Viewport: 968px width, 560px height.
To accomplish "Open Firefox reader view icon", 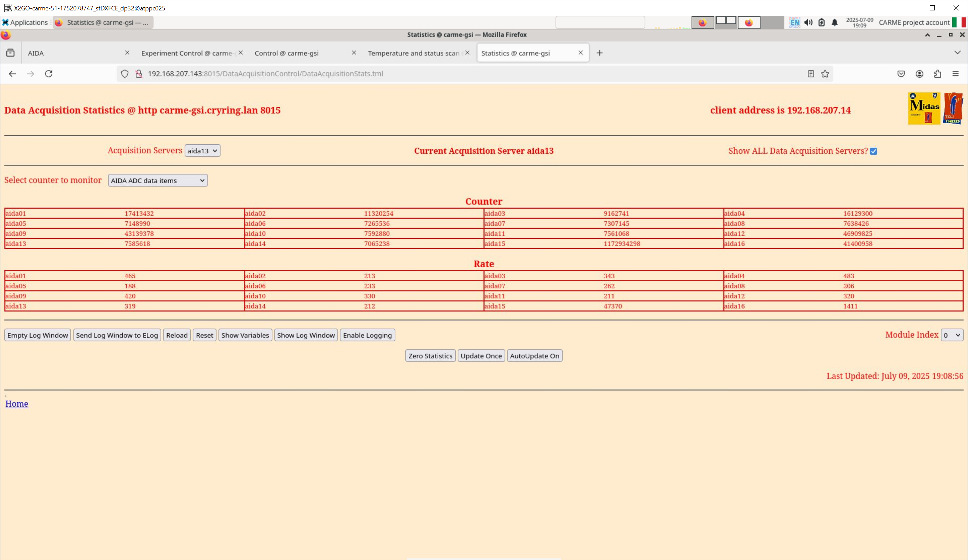I will click(810, 74).
